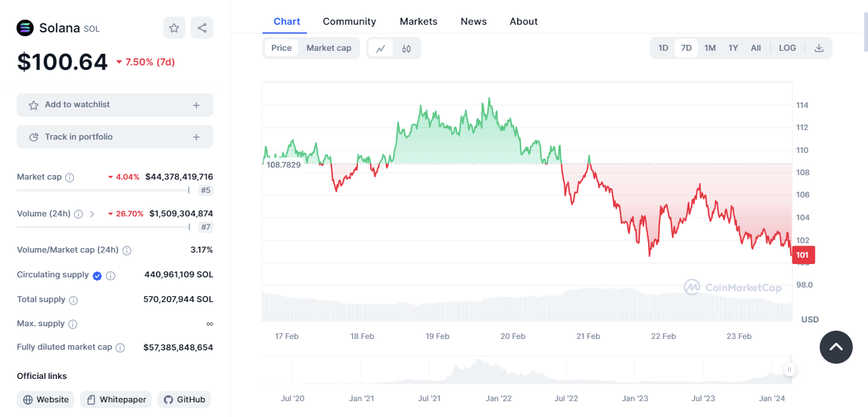Click Add to watchlist button
Viewport: 868px width, 417px height.
pos(115,105)
